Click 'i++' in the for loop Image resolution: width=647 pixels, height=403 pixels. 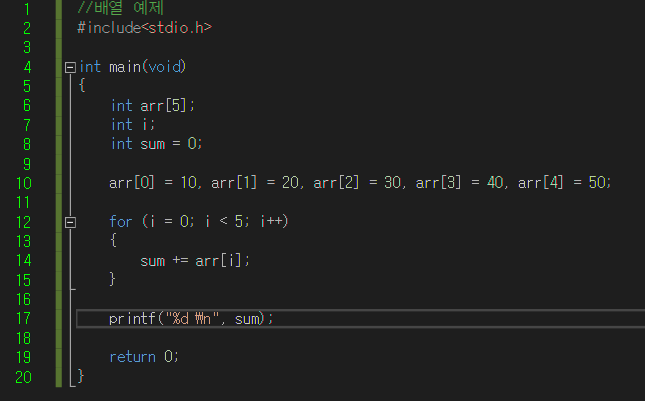pyautogui.click(x=272, y=222)
